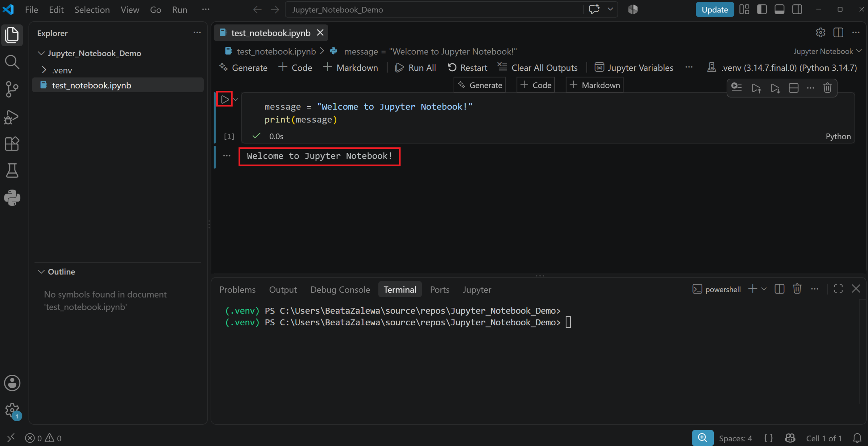Clear All Outputs
The width and height of the screenshot is (868, 446).
(537, 68)
